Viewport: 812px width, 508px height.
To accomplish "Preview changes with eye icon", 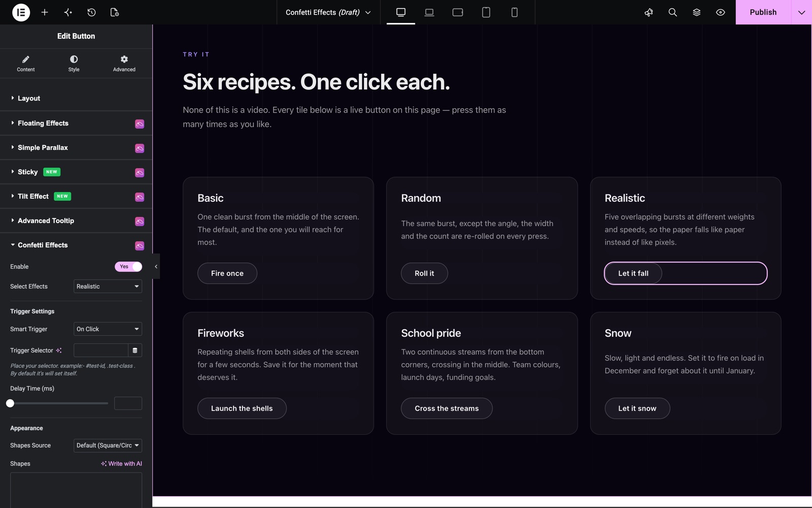I will point(720,12).
